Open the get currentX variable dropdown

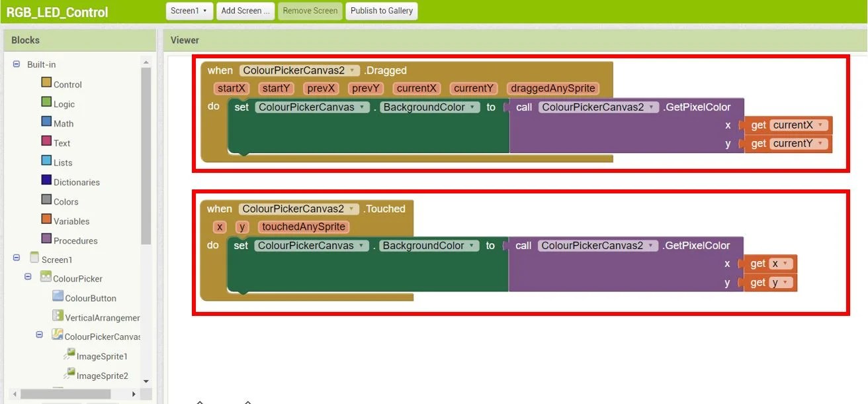click(820, 125)
